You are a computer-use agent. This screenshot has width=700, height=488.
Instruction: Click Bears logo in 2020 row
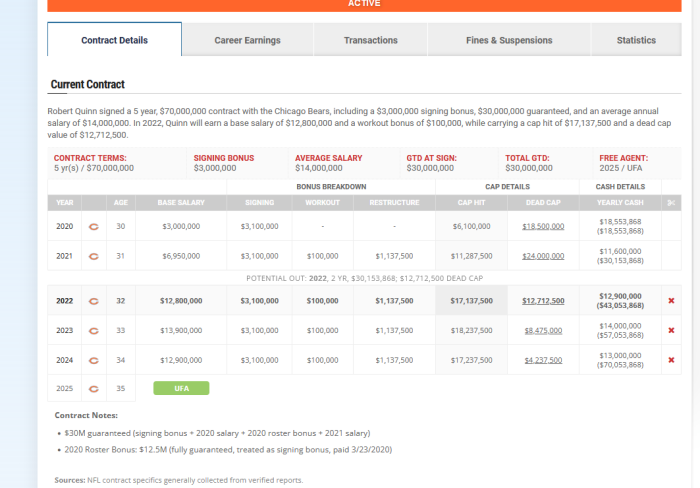[94, 227]
